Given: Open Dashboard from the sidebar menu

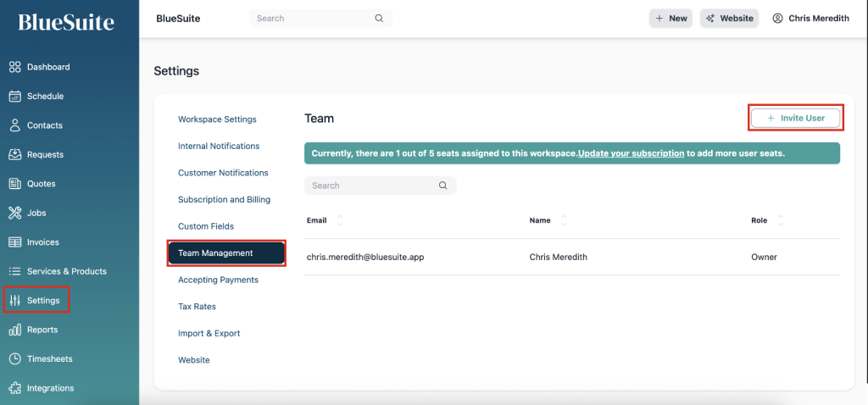Looking at the screenshot, I should (48, 67).
